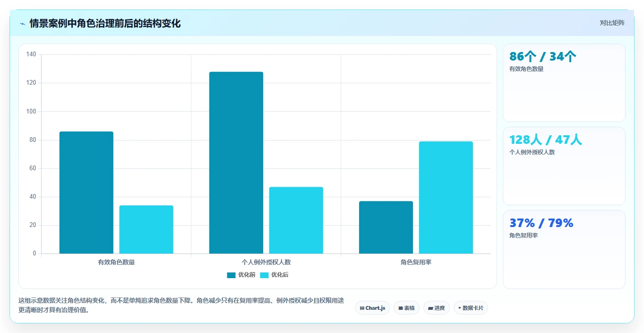644x333 pixels.
Task: Click the 0 y-axis tick label
Action: (x=34, y=254)
